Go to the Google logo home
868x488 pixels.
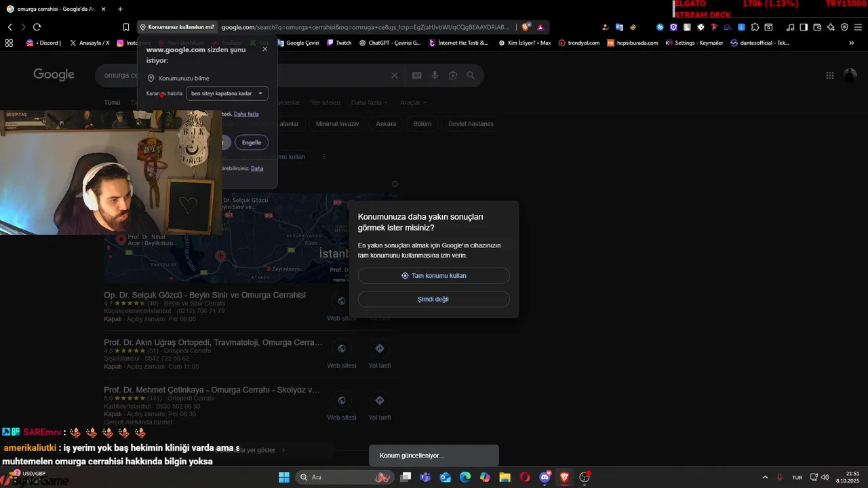pos(54,75)
